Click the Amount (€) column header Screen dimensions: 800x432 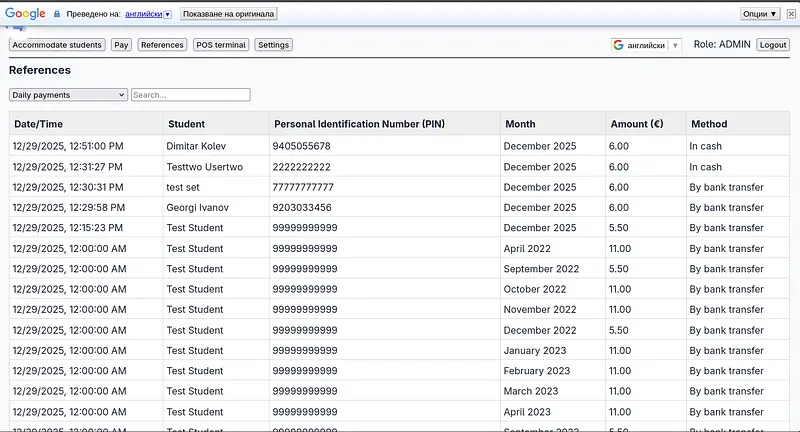coord(636,124)
